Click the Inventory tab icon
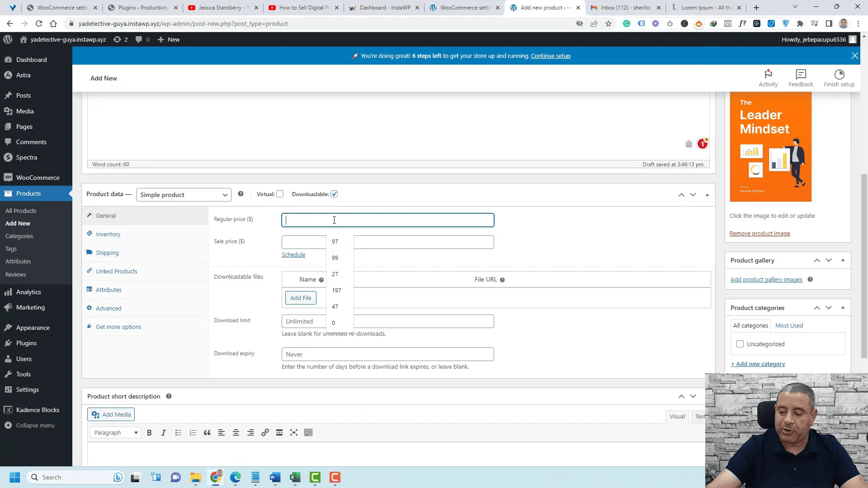 click(x=90, y=234)
